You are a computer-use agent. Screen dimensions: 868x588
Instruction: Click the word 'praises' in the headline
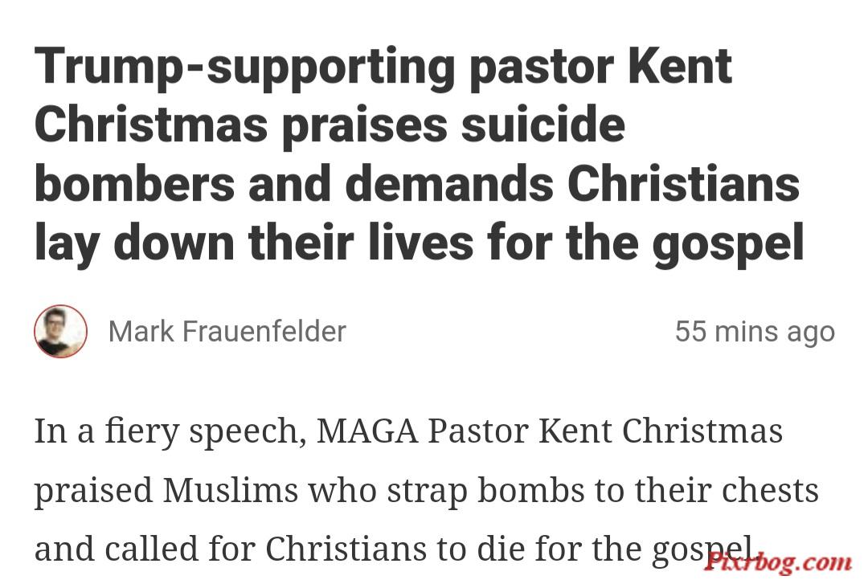tap(365, 126)
